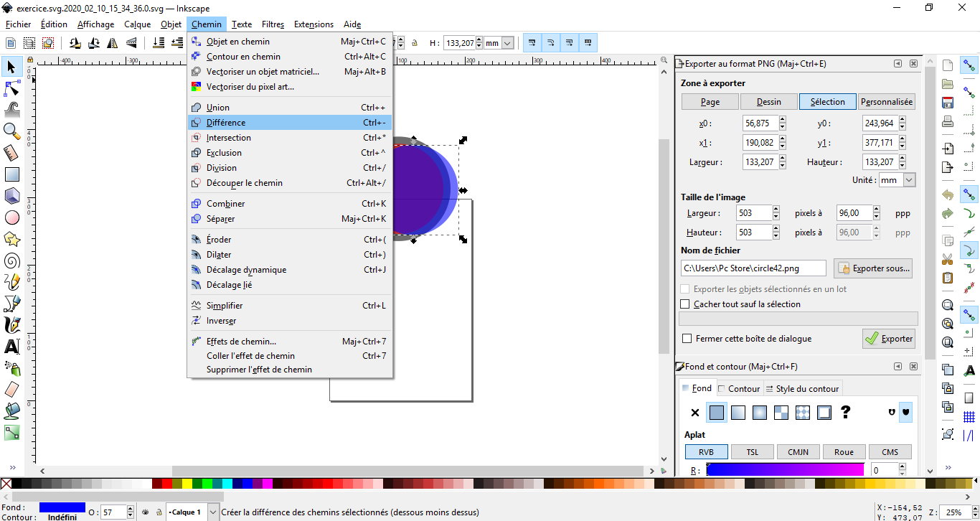This screenshot has height=521, width=980.
Task: Select the Calligraphy tool
Action: 11,324
